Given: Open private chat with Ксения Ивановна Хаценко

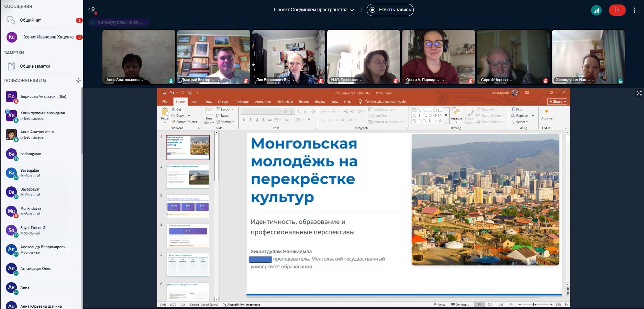Looking at the screenshot, I should pos(47,37).
